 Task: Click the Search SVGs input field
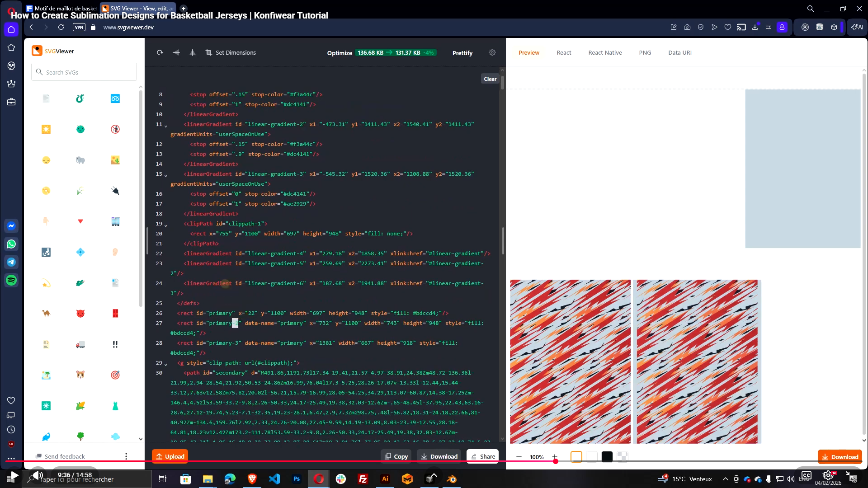84,72
